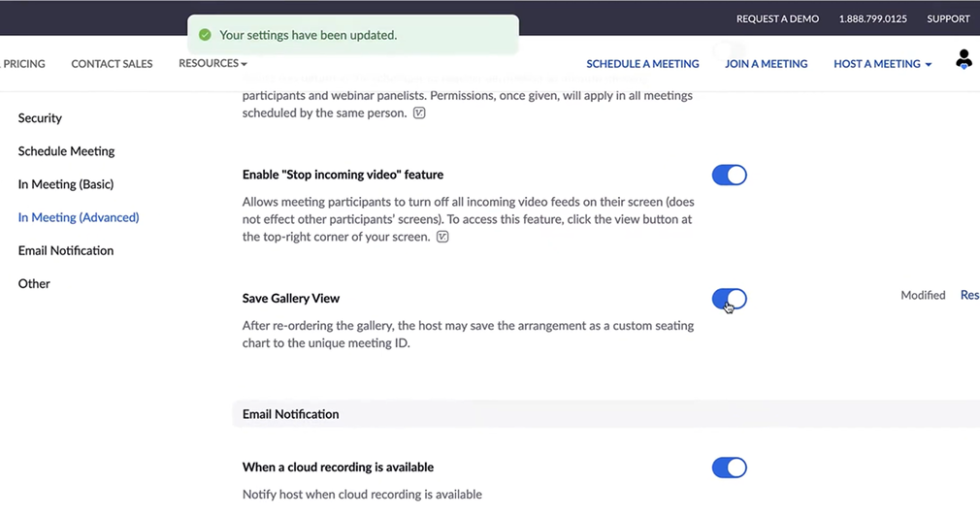Disable the "Stop incoming video" feature toggle

coord(729,176)
